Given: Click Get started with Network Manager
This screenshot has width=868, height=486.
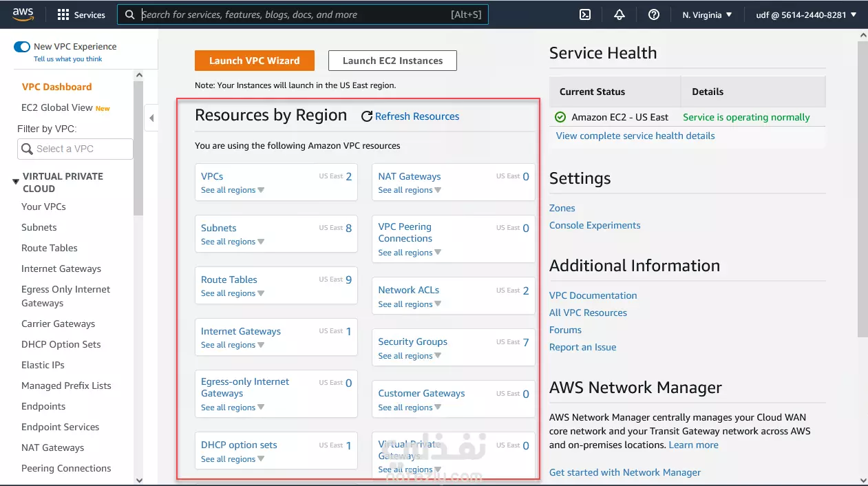Looking at the screenshot, I should click(x=625, y=472).
